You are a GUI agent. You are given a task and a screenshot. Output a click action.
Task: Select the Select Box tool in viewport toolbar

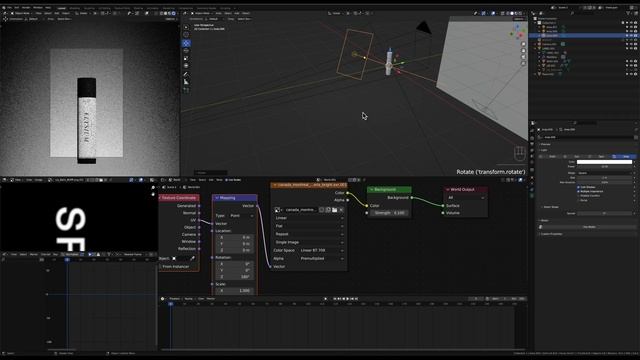pyautogui.click(x=187, y=27)
